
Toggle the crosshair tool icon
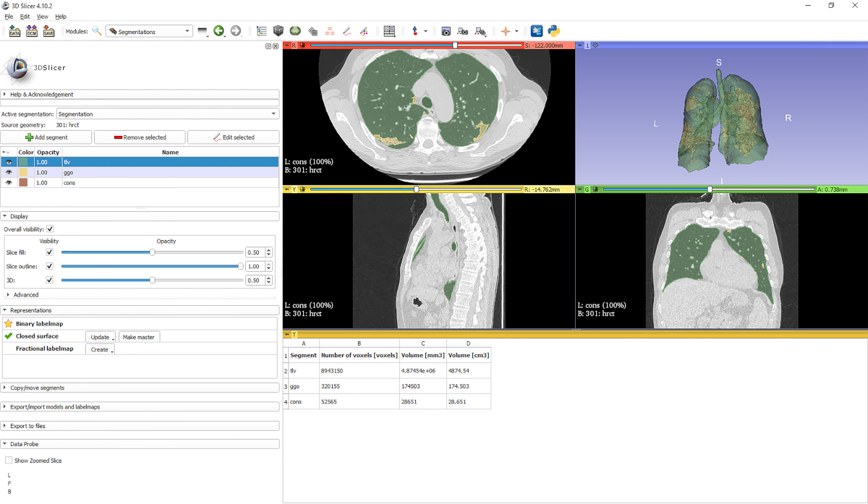tap(505, 31)
